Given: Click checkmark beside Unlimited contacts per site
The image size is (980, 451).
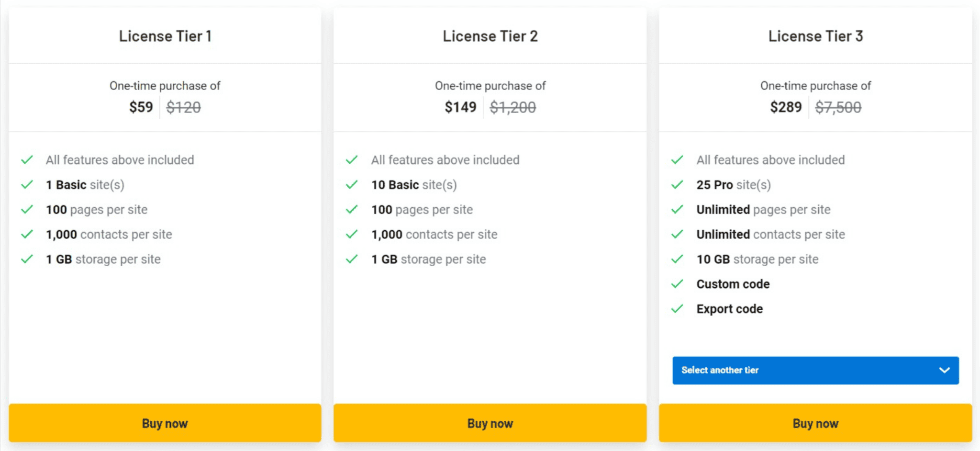Looking at the screenshot, I should click(677, 234).
